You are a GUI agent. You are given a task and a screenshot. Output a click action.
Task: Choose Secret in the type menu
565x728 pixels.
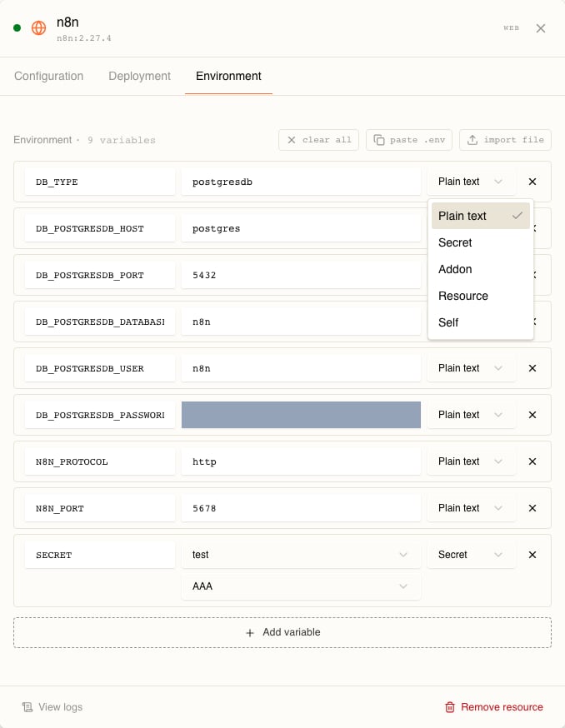[481, 242]
